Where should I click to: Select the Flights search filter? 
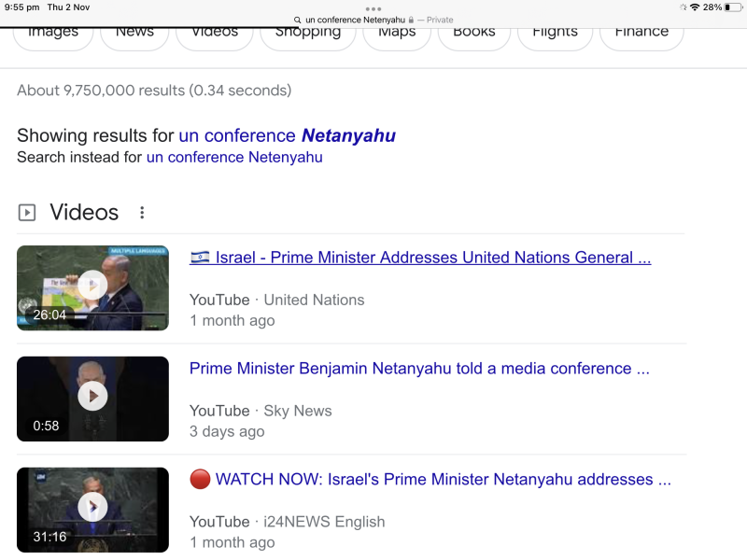click(x=555, y=33)
